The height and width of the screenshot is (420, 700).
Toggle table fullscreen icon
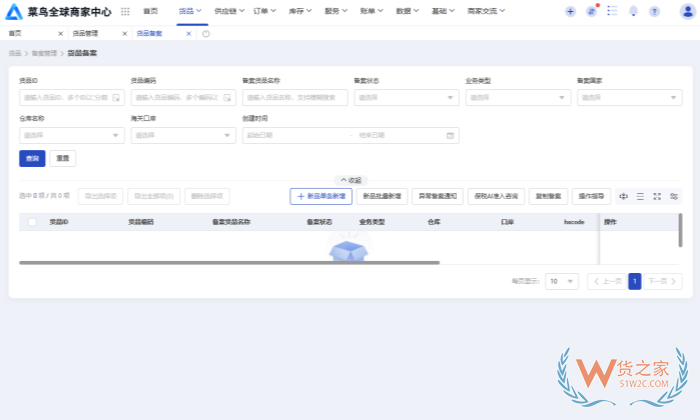pyautogui.click(x=657, y=197)
